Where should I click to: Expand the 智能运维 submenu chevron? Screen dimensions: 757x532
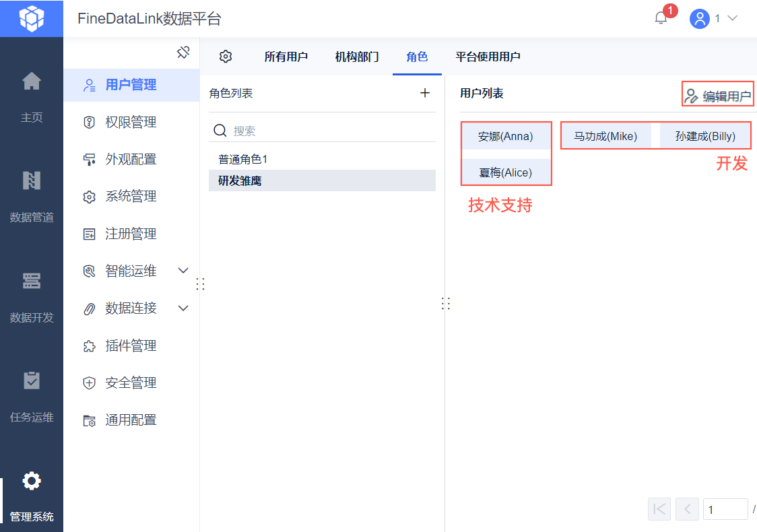click(x=183, y=271)
